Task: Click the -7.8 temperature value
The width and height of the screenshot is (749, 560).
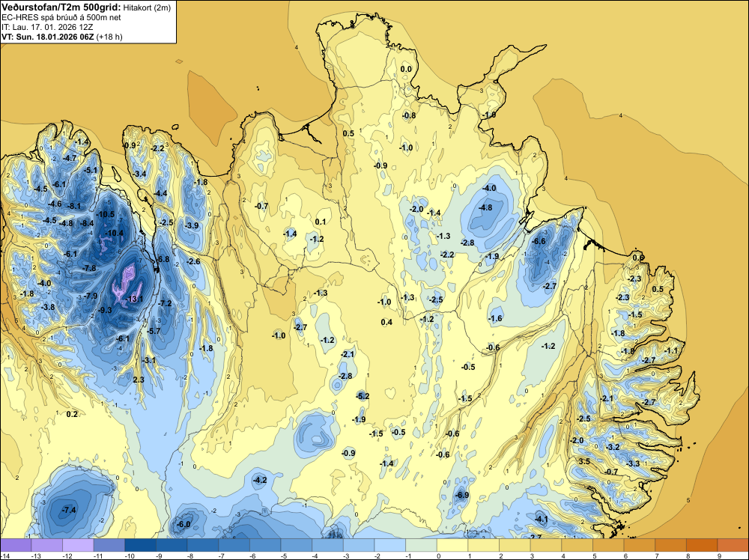Action: coord(89,268)
